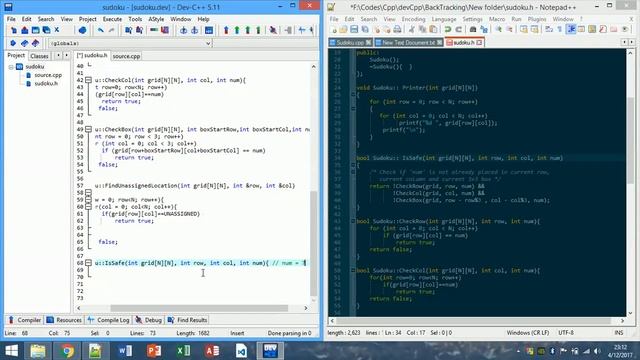The width and height of the screenshot is (640, 360).
Task: Toggle Word Wrap in Notepad++ toolbar
Action: pyautogui.click(x=549, y=29)
